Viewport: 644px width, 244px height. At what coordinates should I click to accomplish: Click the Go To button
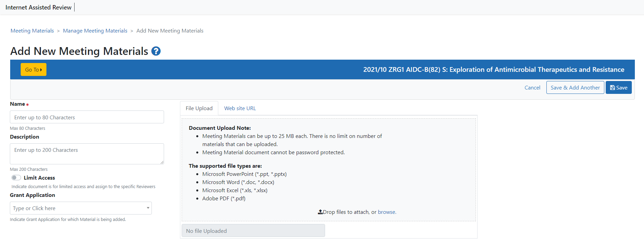point(34,69)
